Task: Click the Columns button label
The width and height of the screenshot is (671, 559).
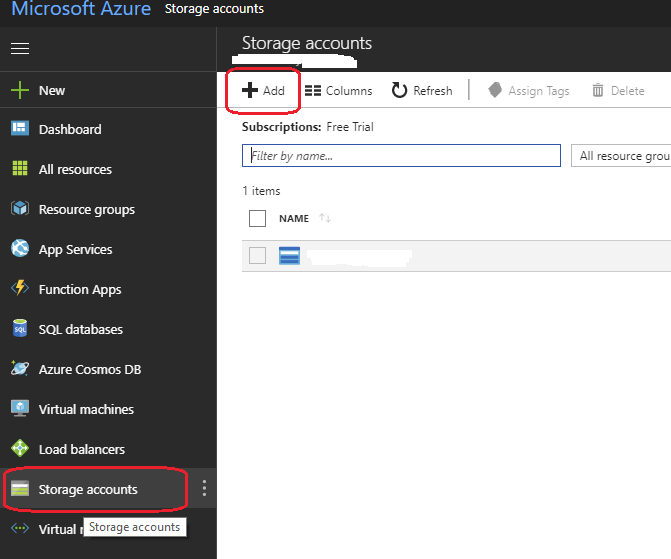Action: (349, 91)
